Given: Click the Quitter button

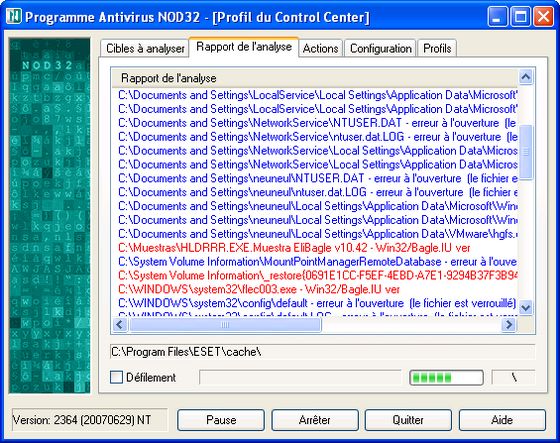Looking at the screenshot, I should (408, 420).
